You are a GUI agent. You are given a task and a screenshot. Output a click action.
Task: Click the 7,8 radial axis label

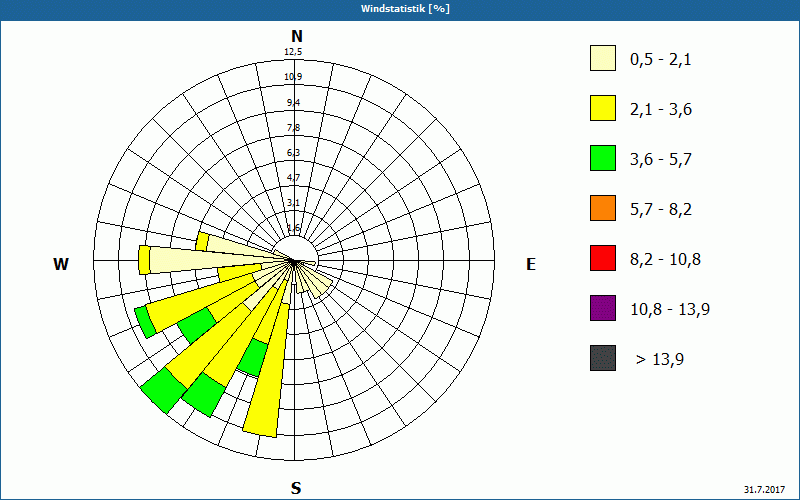tap(293, 128)
